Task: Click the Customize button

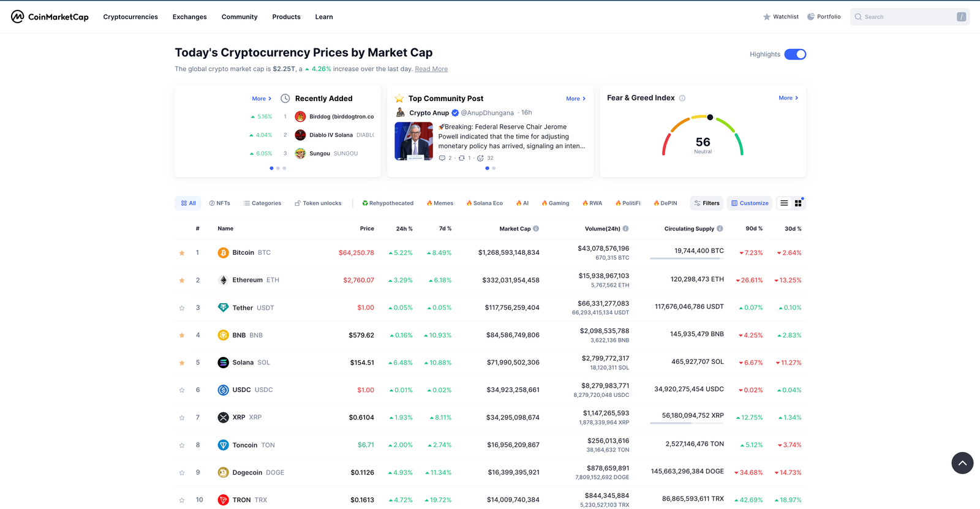Action: pyautogui.click(x=750, y=203)
